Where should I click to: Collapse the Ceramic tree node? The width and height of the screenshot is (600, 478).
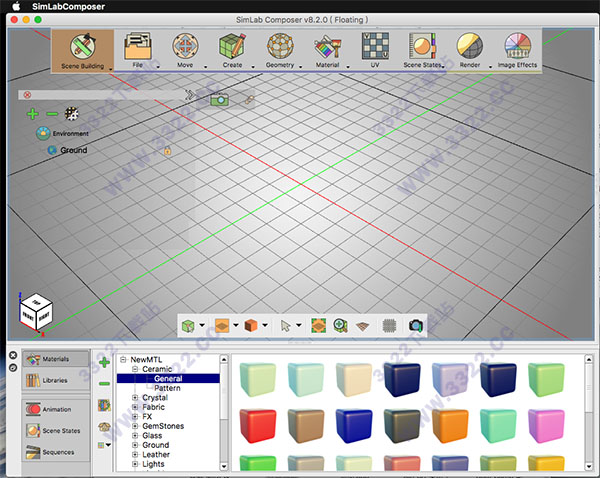[135, 369]
